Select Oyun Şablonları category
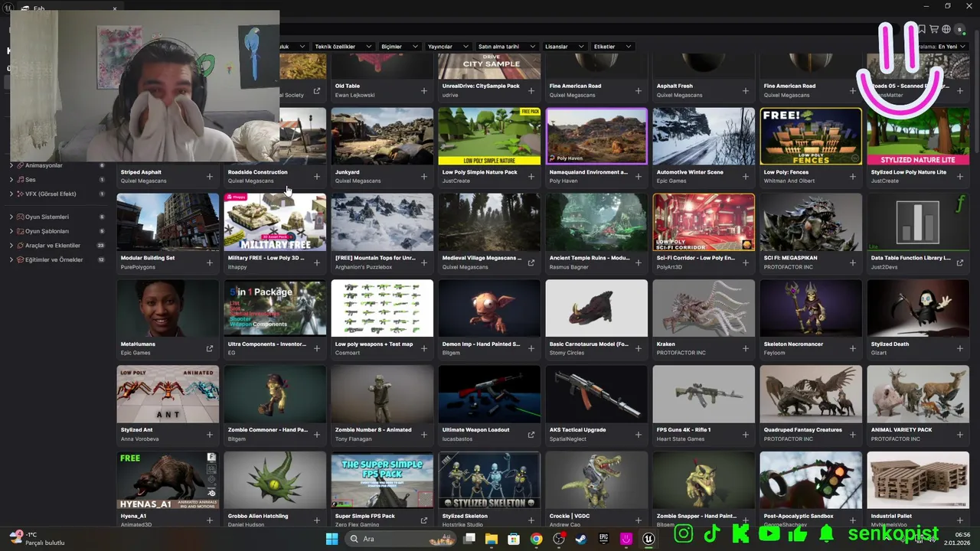Viewport: 980px width, 551px height. (x=47, y=231)
